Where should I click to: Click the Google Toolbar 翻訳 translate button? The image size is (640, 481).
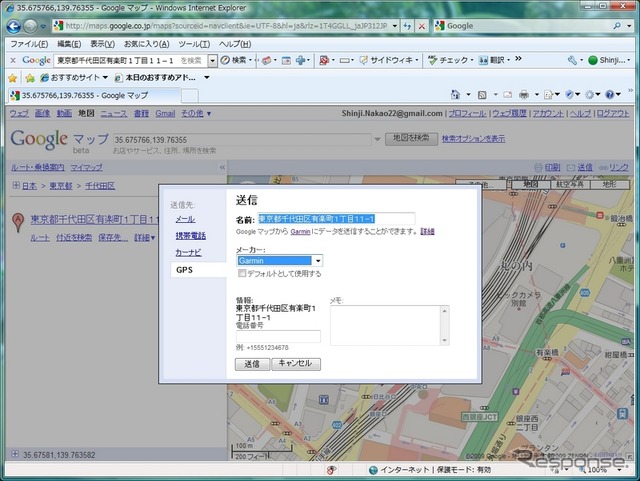pyautogui.click(x=493, y=60)
